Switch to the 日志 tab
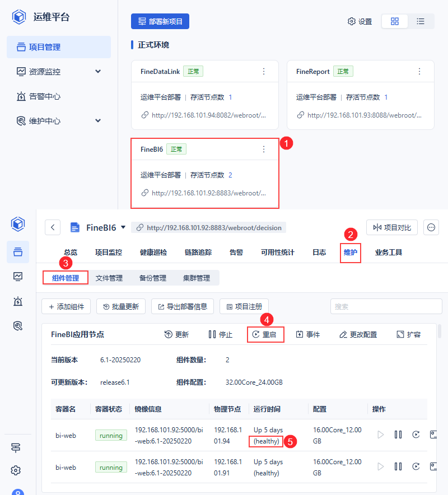 [319, 252]
